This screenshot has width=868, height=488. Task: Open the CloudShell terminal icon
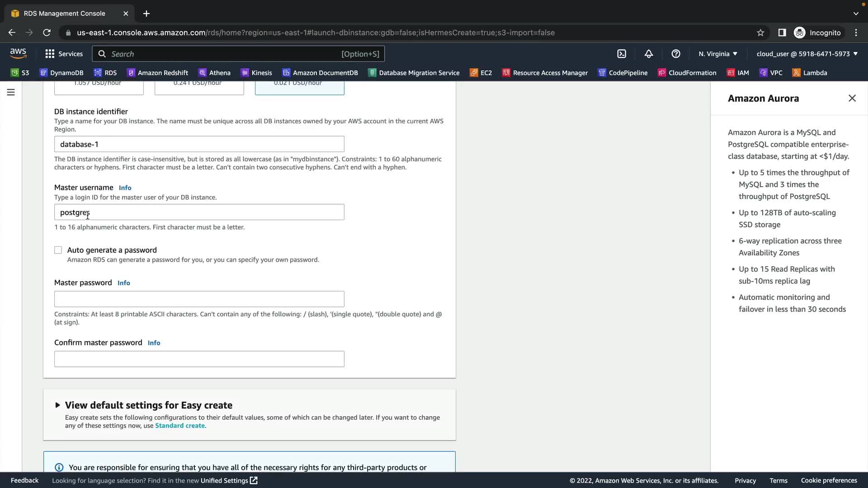622,54
